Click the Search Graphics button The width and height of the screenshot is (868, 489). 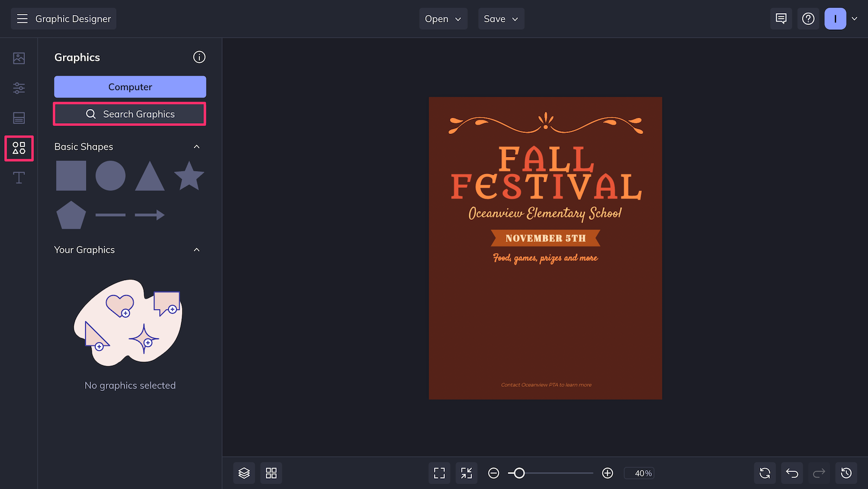(129, 114)
